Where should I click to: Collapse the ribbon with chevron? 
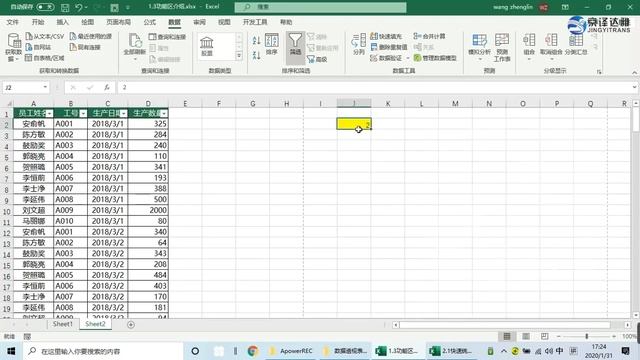click(634, 72)
